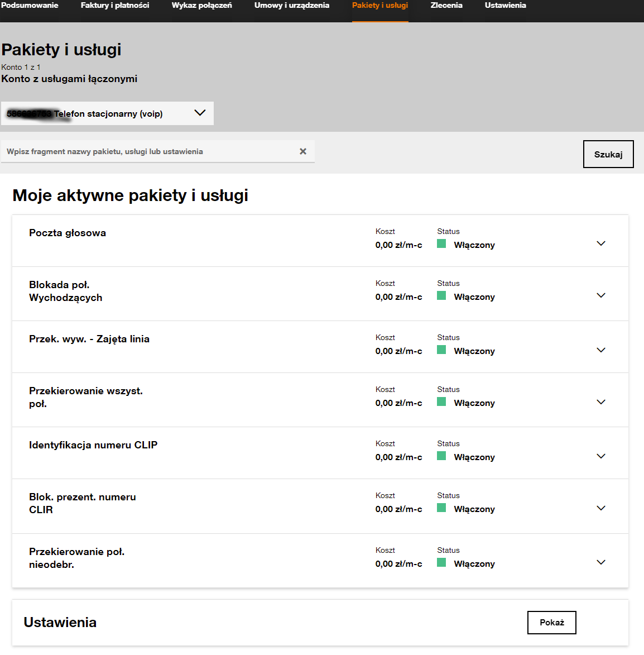The image size is (644, 655).
Task: Go to the Podsumowanie tab
Action: click(x=30, y=6)
